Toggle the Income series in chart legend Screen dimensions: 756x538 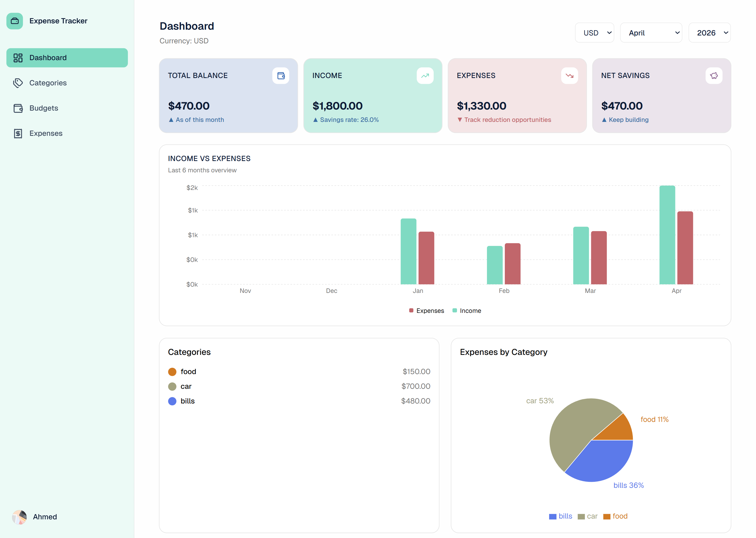click(x=467, y=311)
